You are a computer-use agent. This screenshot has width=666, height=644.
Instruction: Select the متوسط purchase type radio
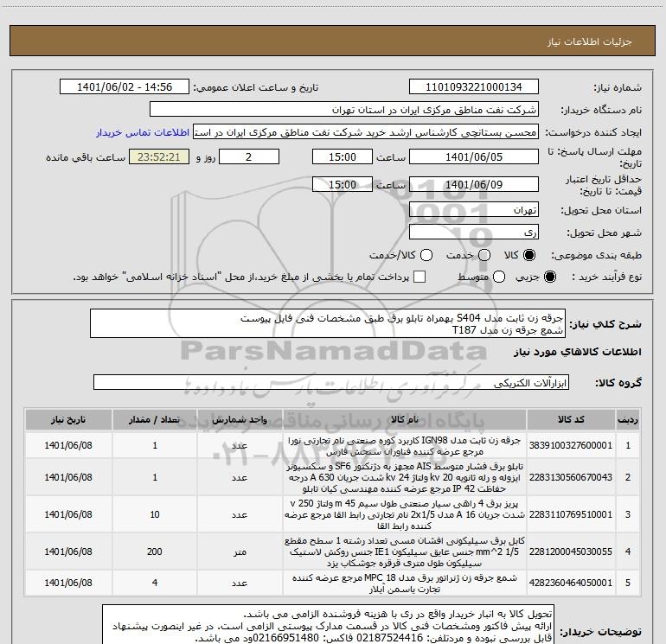tap(499, 277)
